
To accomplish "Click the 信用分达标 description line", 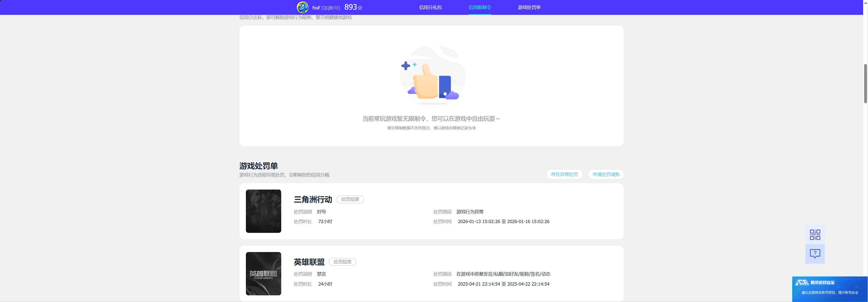I will point(295,17).
